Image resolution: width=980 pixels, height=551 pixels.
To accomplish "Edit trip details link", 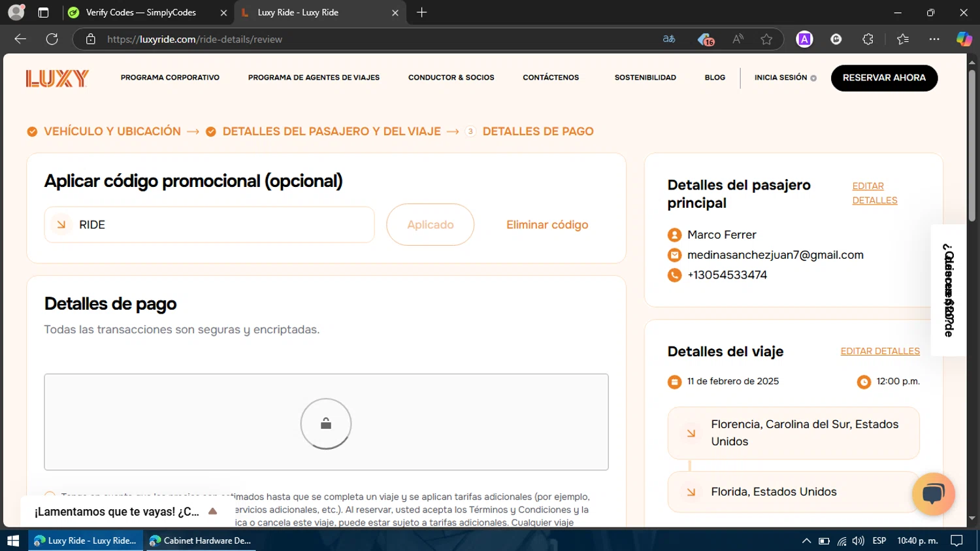I will coord(880,352).
